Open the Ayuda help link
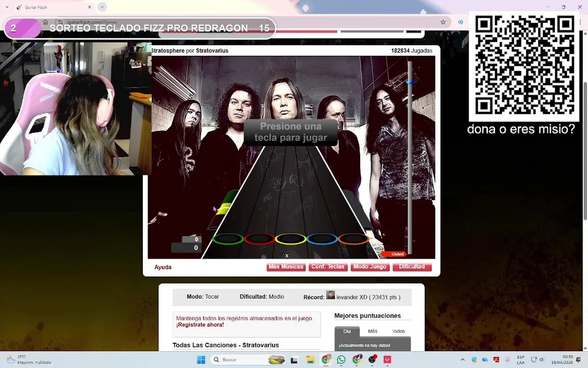Screen dimensions: 588x368 [163, 267]
